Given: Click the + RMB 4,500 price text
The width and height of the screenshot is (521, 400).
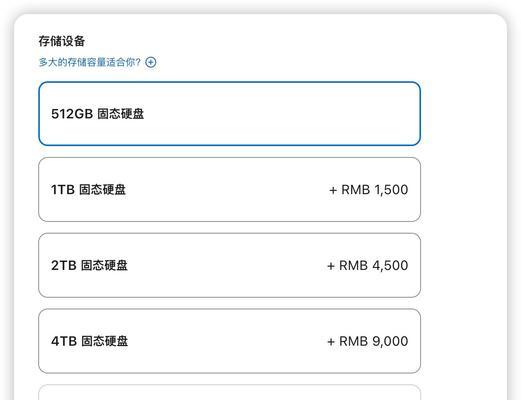Looking at the screenshot, I should (x=368, y=266).
